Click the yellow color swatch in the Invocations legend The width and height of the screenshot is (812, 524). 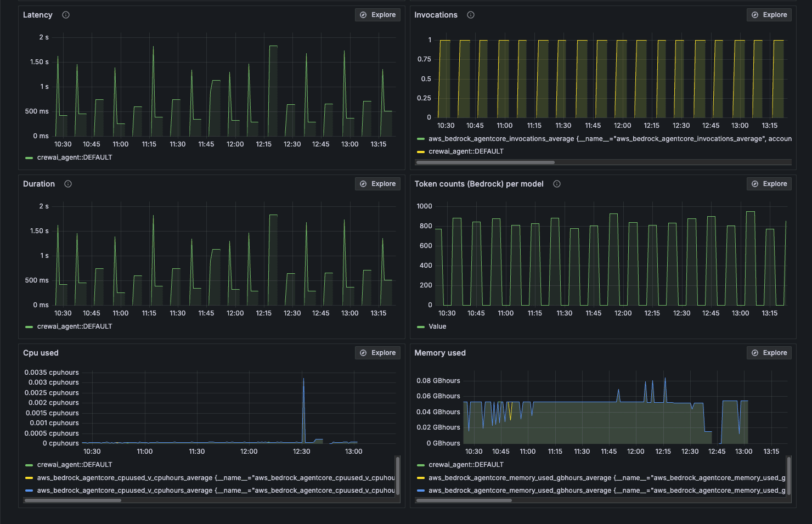click(x=421, y=152)
